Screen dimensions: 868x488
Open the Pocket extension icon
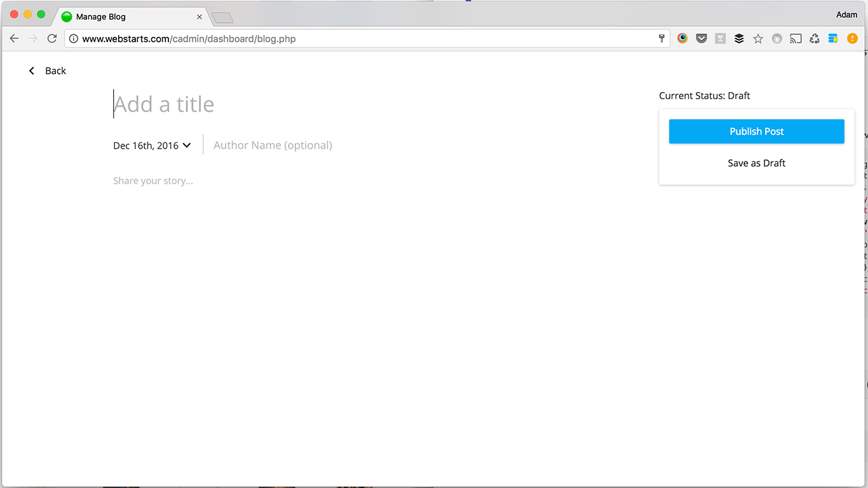tap(702, 38)
